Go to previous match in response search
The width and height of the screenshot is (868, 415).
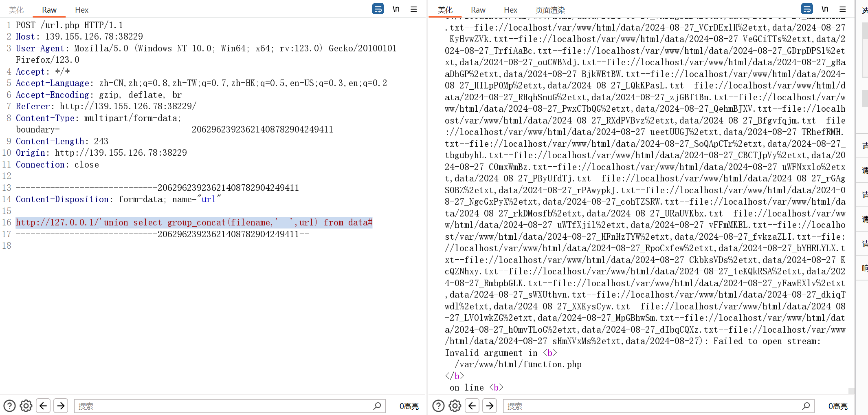coord(472,406)
